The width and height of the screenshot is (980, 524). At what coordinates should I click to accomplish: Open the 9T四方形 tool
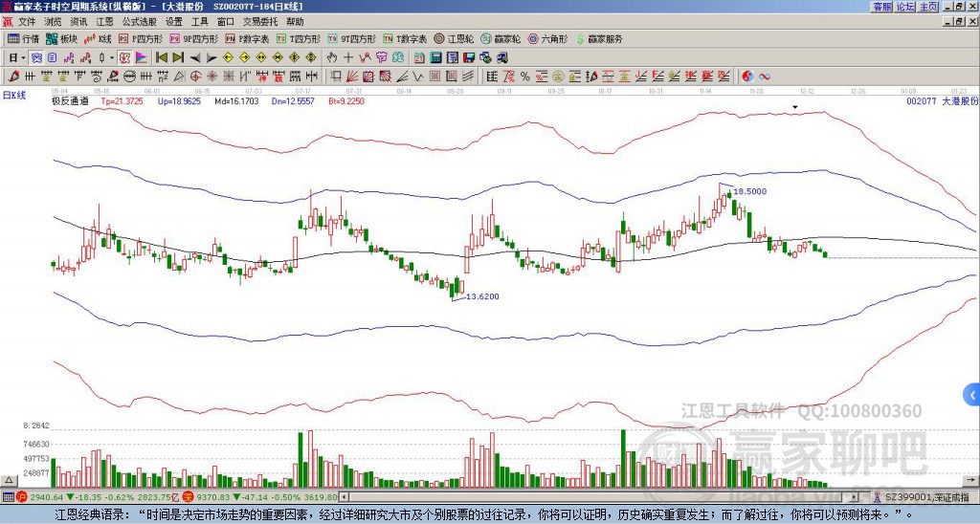pos(352,38)
